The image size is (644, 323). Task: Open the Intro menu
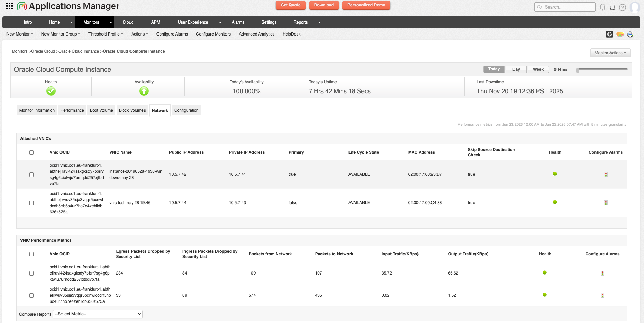coord(28,22)
